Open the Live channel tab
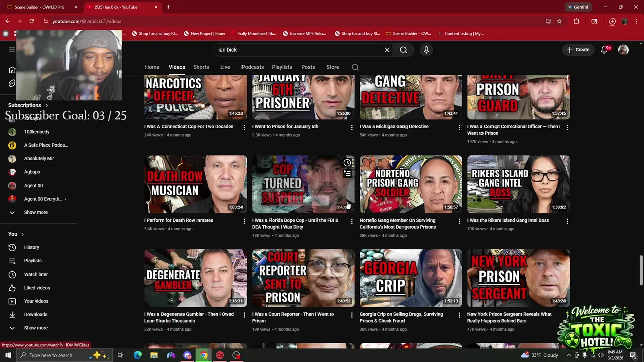 [x=225, y=67]
